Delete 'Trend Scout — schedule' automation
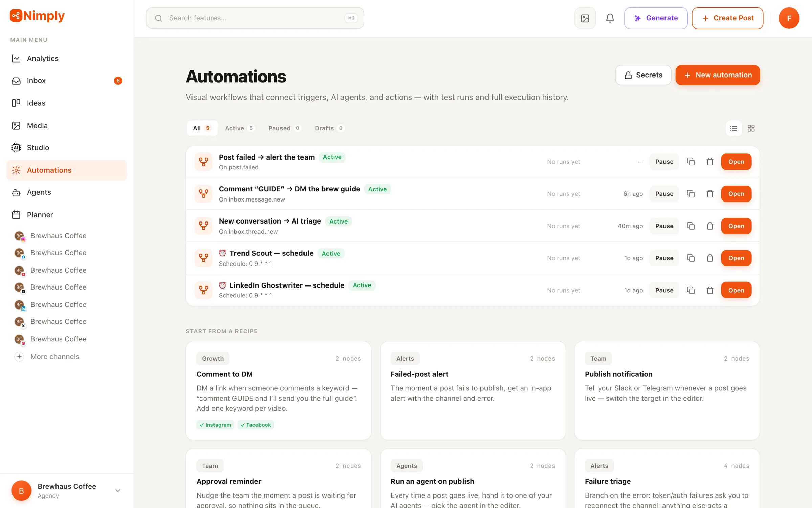This screenshot has height=508, width=812. coord(710,258)
